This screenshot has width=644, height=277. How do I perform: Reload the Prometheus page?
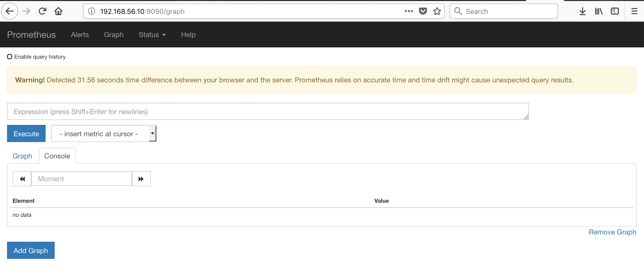click(x=42, y=11)
